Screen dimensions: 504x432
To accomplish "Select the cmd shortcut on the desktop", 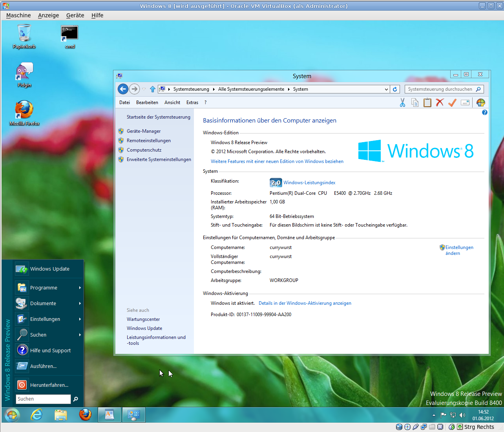I will pyautogui.click(x=69, y=37).
